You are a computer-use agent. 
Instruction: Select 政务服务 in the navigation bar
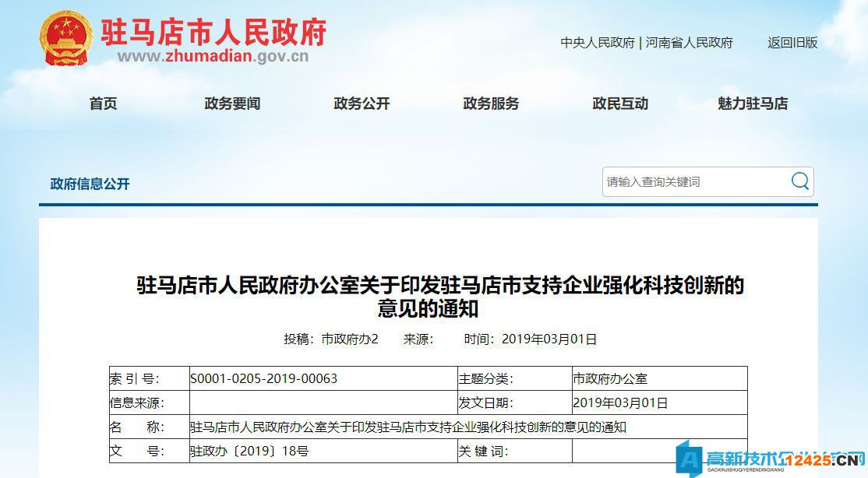(x=491, y=104)
